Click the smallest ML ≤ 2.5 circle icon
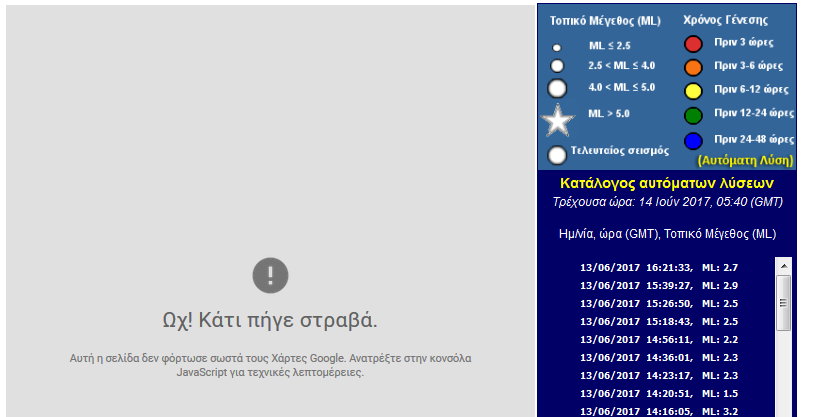Image resolution: width=825 pixels, height=417 pixels. coord(557,47)
